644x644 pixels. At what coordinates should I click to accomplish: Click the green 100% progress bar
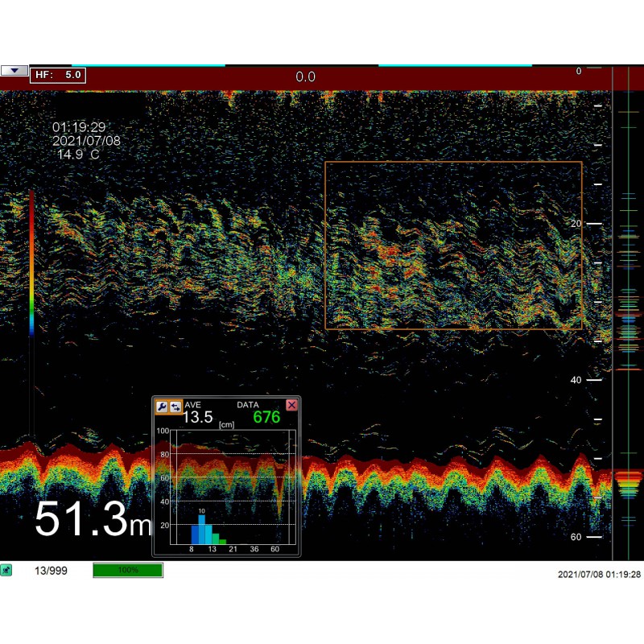point(128,570)
